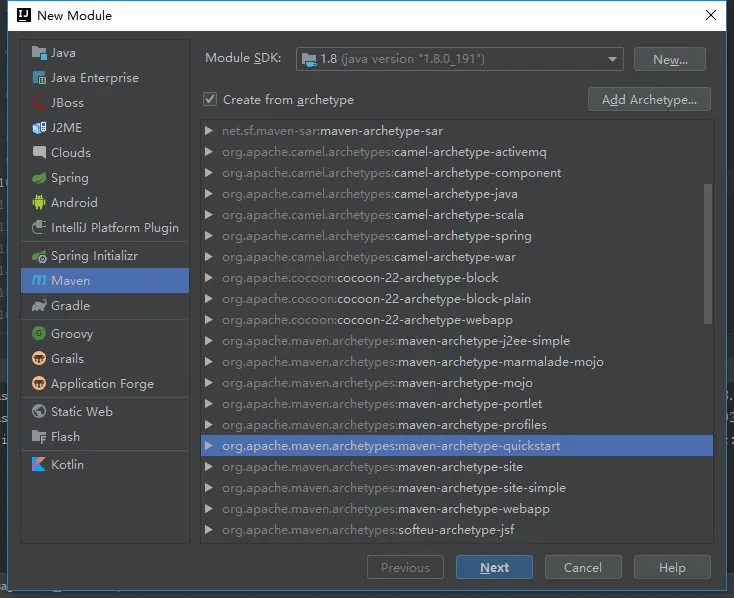Open the Module SDK dropdown arrow
The image size is (734, 598).
(x=612, y=59)
